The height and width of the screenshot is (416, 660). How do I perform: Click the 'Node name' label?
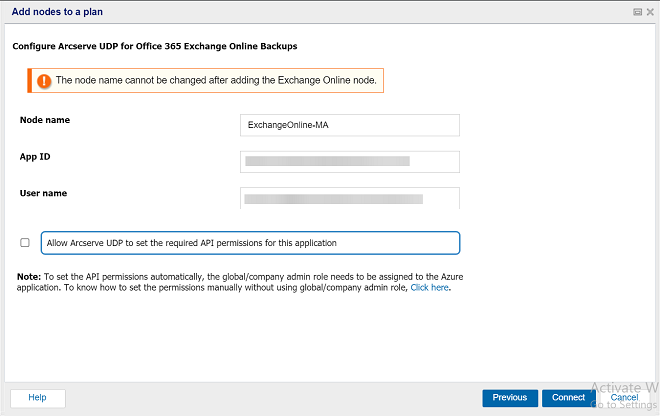(x=45, y=120)
